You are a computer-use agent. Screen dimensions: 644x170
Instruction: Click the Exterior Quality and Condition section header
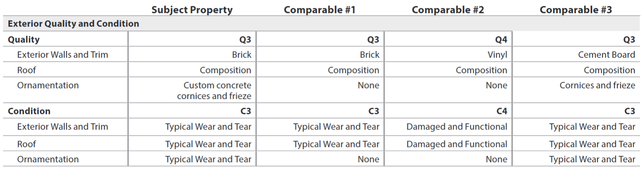(x=73, y=24)
